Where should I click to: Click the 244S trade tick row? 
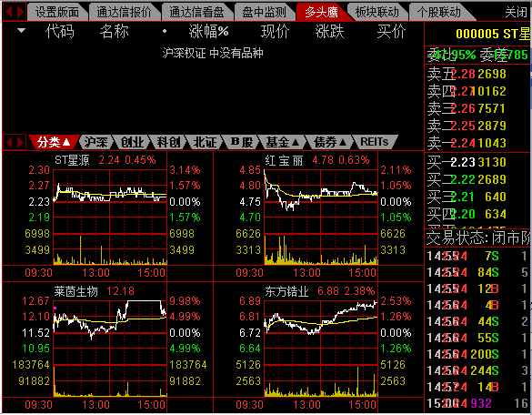(x=477, y=370)
